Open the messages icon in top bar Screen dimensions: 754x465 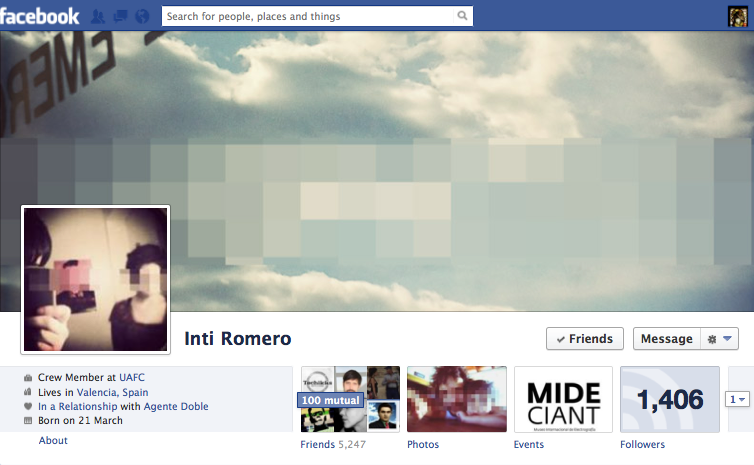[x=120, y=17]
